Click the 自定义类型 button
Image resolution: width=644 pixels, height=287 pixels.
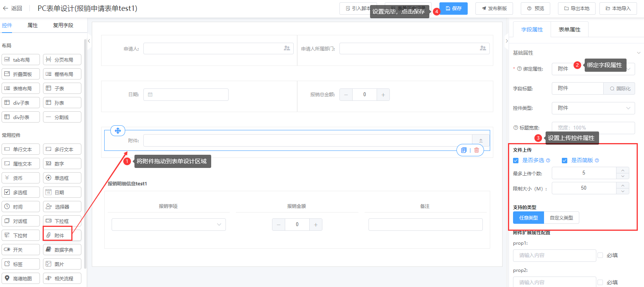click(x=561, y=218)
